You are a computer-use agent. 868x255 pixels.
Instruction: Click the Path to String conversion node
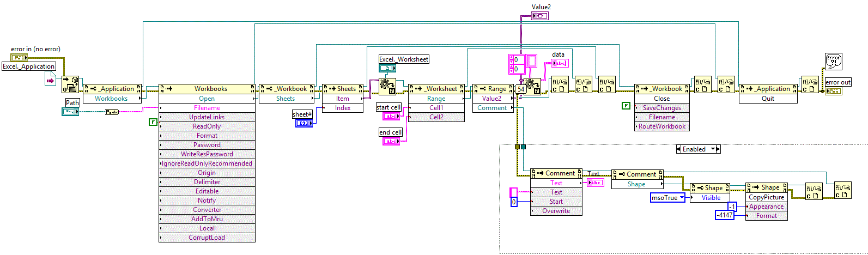coord(112,112)
